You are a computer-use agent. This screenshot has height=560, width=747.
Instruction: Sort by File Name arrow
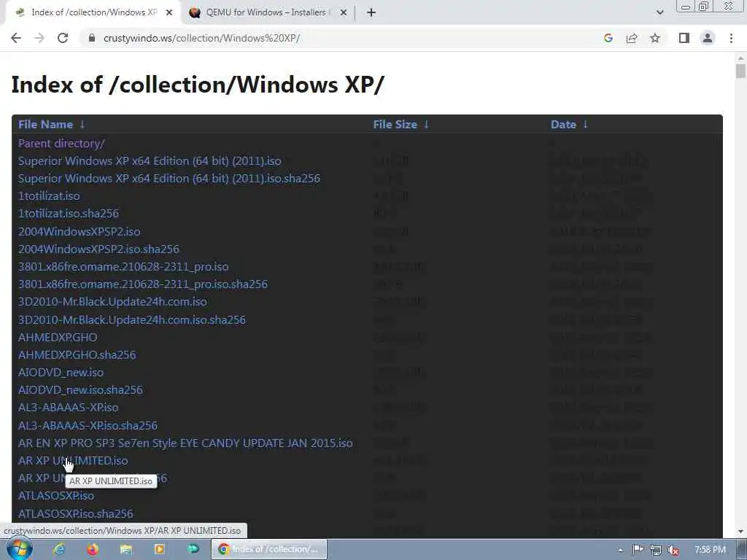pos(82,124)
